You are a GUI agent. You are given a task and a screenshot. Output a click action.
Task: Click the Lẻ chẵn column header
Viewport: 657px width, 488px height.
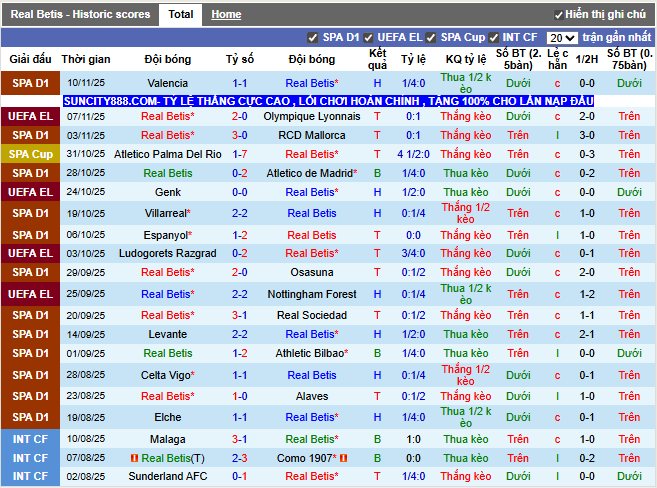click(x=557, y=59)
